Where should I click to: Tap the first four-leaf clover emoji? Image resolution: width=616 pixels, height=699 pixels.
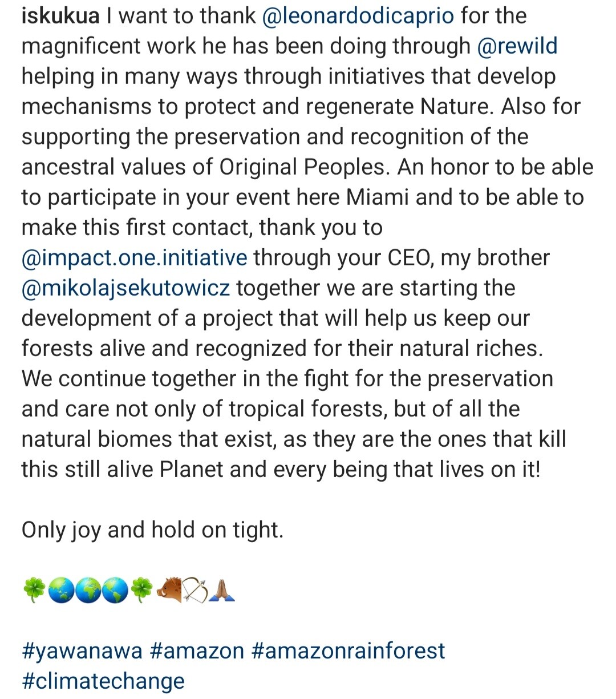(x=34, y=591)
